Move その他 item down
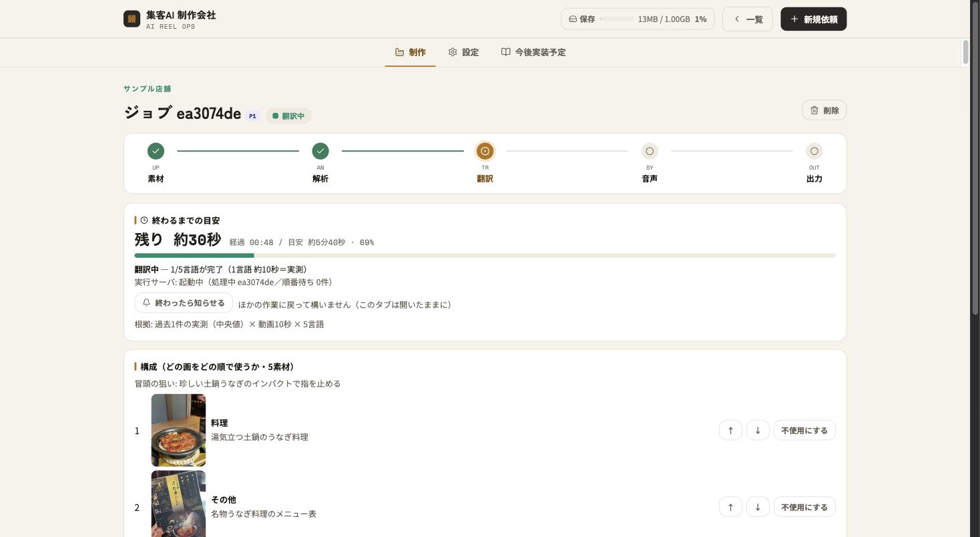980x537 pixels. point(758,508)
